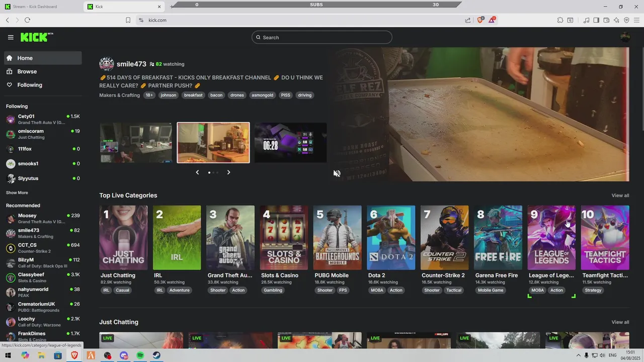View all Just Chatting streams

(x=620, y=322)
